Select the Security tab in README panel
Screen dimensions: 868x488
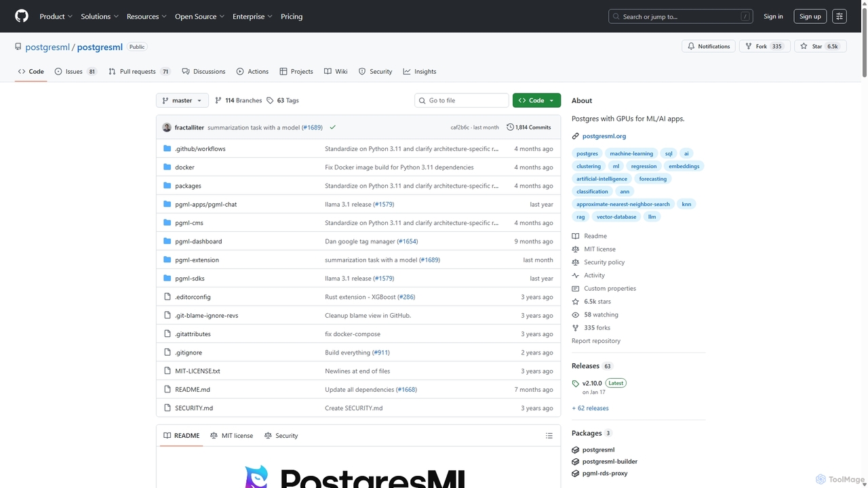pyautogui.click(x=281, y=436)
